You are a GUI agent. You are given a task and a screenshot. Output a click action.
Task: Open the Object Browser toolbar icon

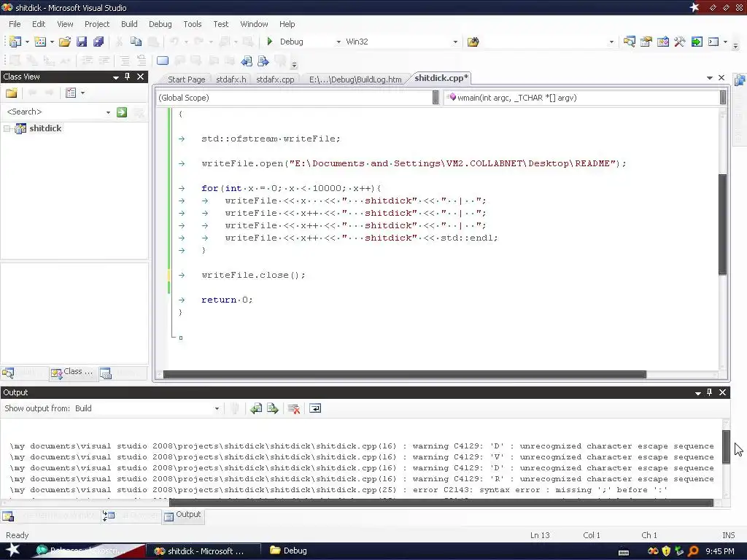(x=662, y=42)
